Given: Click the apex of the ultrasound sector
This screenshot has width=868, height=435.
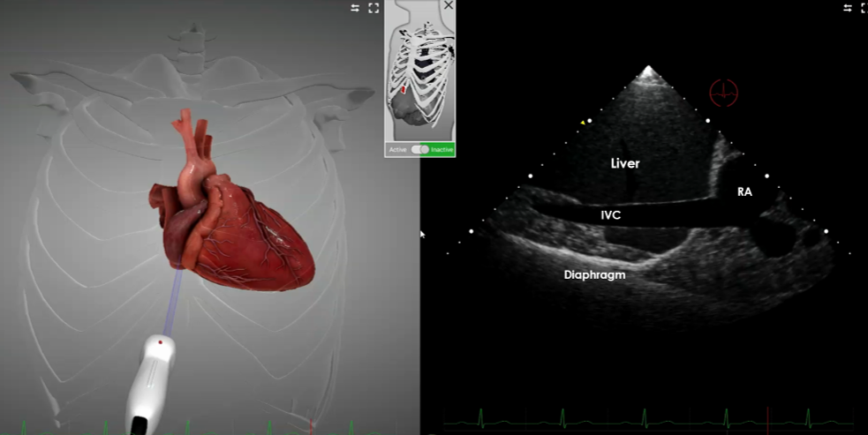Looking at the screenshot, I should [x=648, y=69].
